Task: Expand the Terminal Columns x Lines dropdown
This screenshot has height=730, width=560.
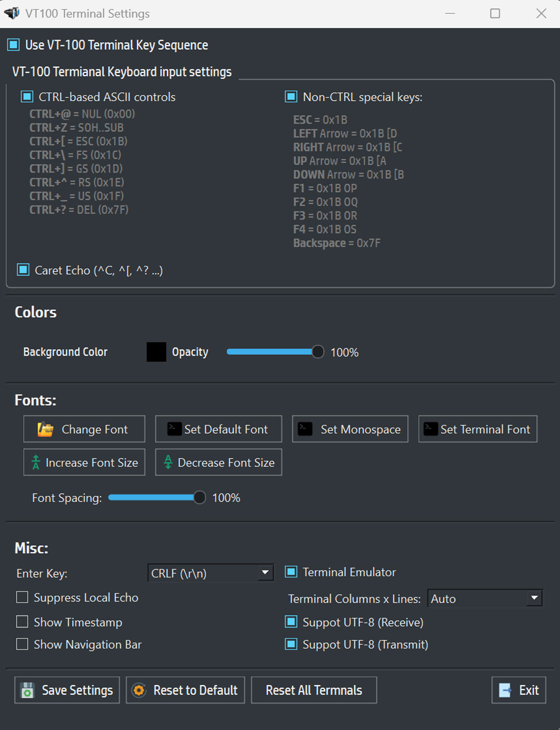Action: click(533, 598)
